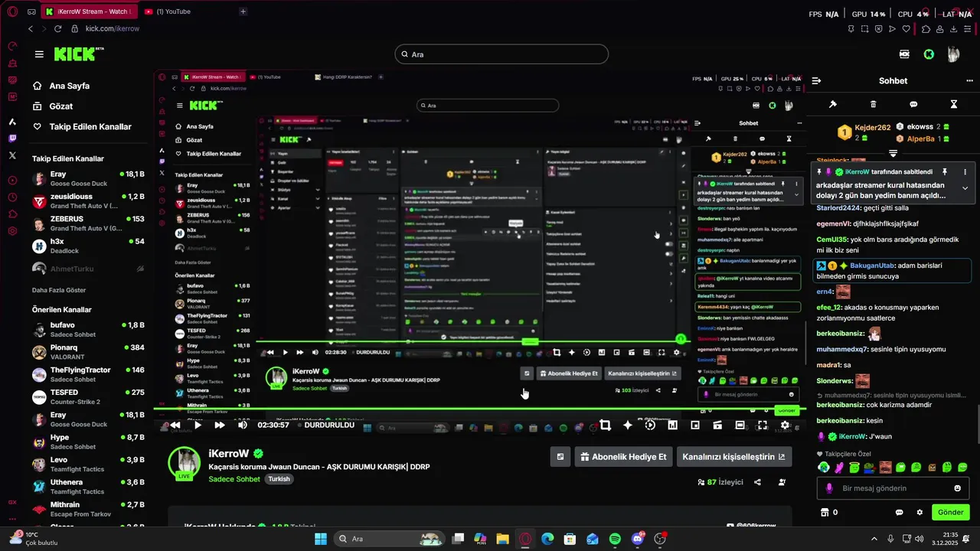Open the moderation gavel tool

pos(833,104)
